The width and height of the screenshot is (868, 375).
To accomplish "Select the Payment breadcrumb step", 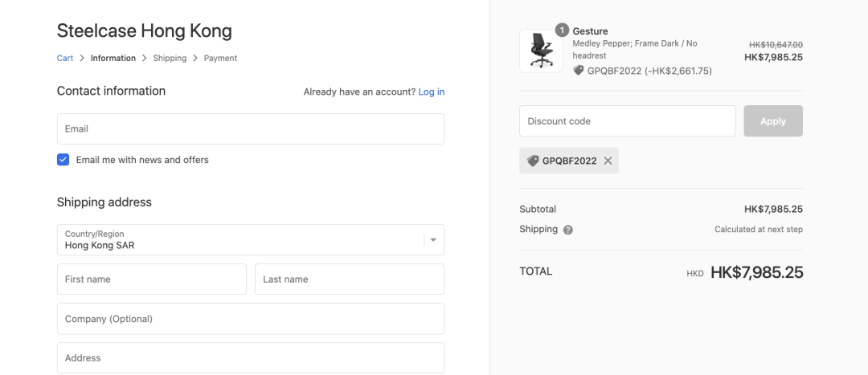I will 220,58.
